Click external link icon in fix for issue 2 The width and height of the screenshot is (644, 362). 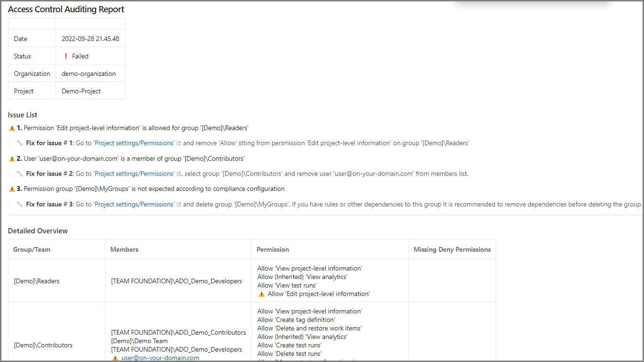click(179, 174)
